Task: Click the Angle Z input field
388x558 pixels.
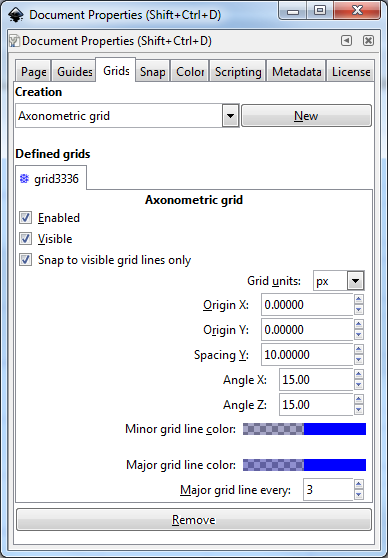Action: click(316, 404)
